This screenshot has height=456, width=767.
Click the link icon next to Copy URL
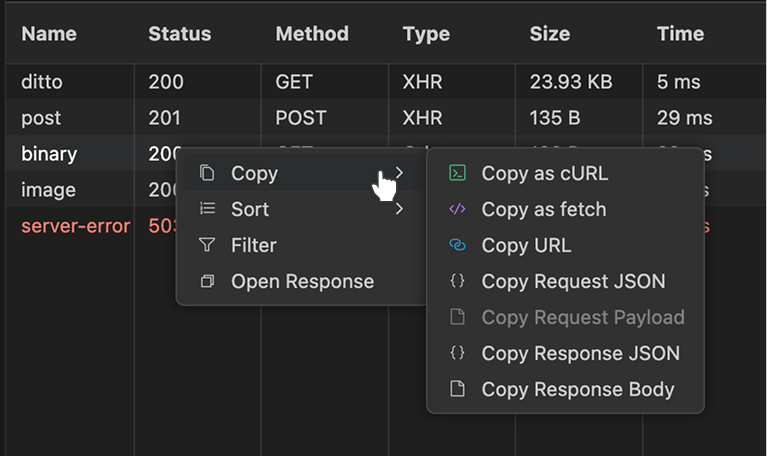click(x=457, y=245)
